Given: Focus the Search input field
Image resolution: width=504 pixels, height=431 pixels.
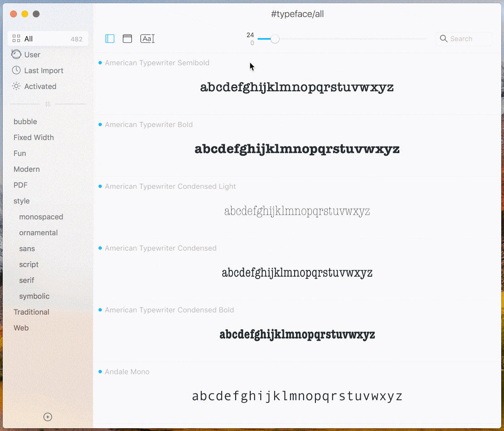Looking at the screenshot, I should coord(464,39).
